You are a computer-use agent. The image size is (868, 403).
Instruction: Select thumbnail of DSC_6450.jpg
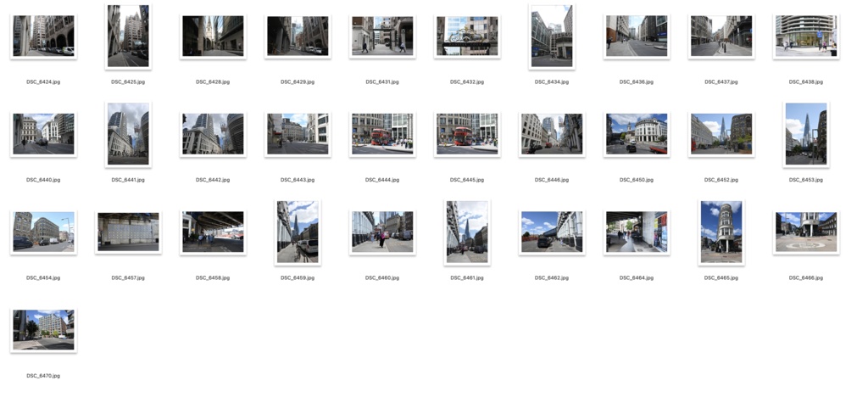point(636,134)
